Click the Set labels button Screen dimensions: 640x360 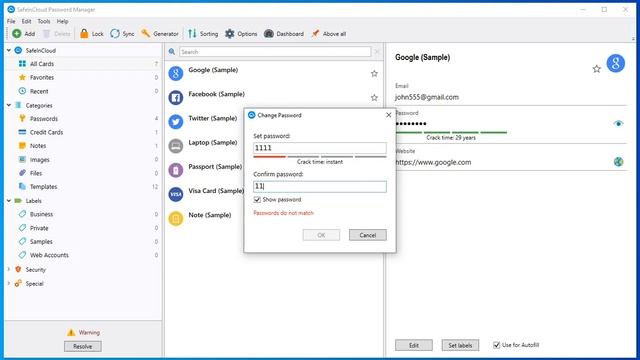[460, 345]
